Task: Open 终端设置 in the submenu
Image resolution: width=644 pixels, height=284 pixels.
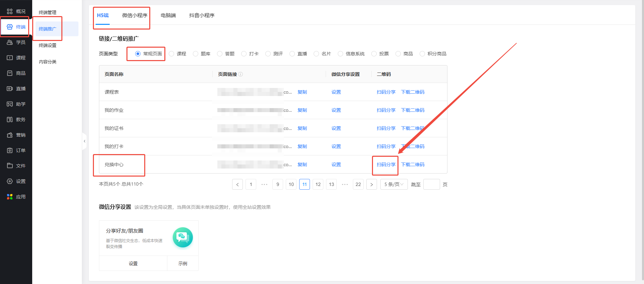Action: point(48,45)
